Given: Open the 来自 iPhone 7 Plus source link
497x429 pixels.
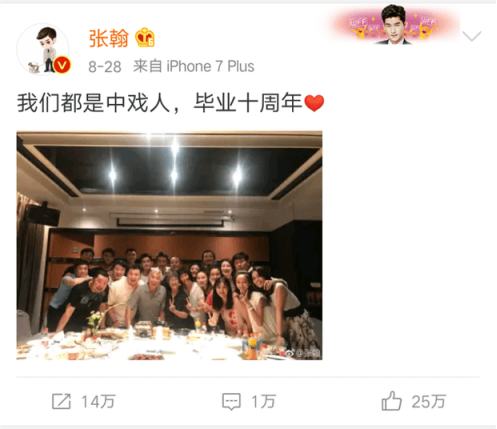Looking at the screenshot, I should (194, 66).
